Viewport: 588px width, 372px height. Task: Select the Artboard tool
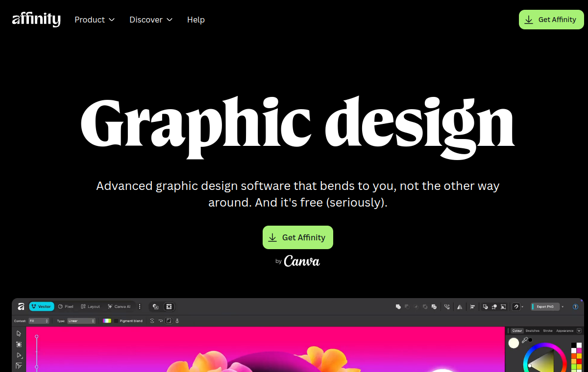pos(19,345)
